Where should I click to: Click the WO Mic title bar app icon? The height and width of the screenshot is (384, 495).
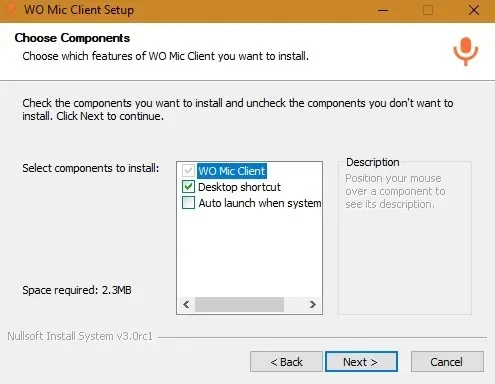tap(10, 9)
